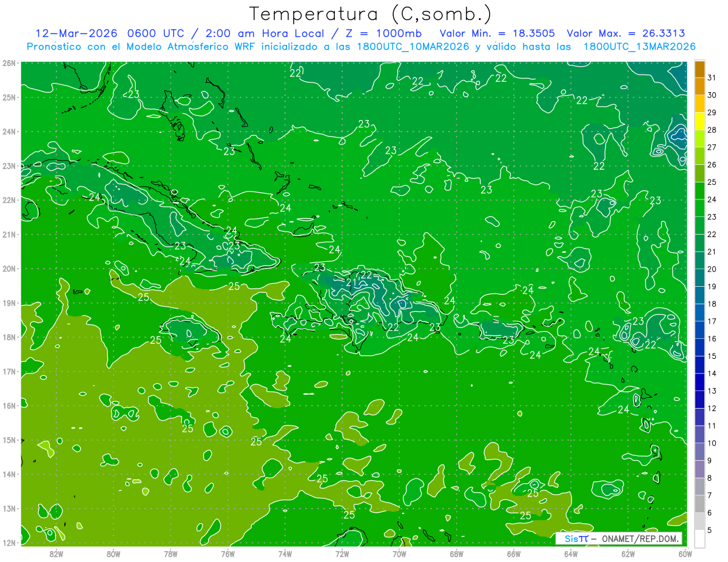Click the '82W' longitude axis label

click(56, 554)
